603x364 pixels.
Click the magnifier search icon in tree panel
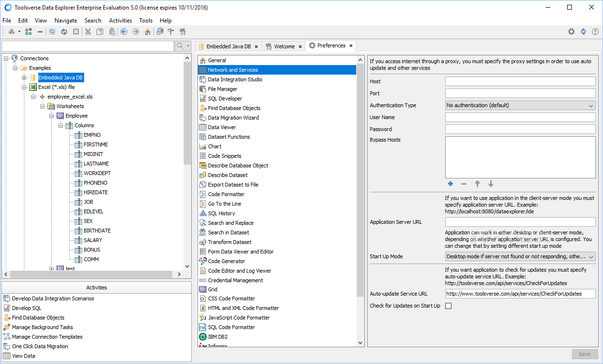click(x=180, y=46)
